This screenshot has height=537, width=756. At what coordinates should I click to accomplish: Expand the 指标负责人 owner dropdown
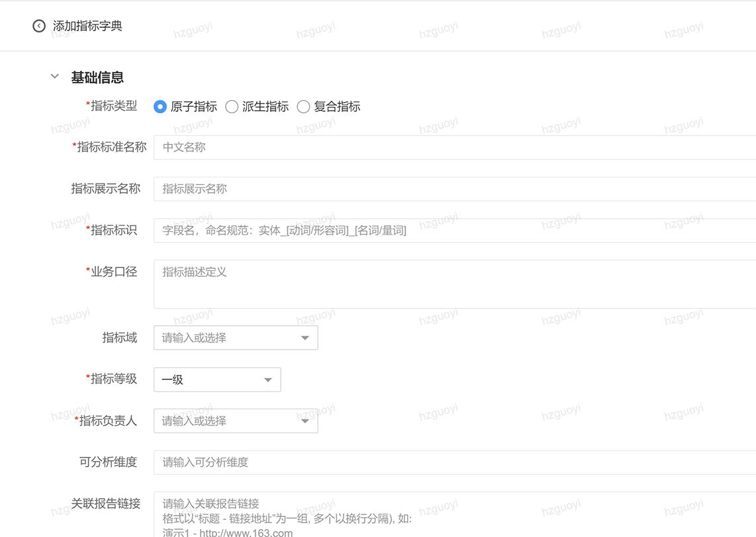225,420
